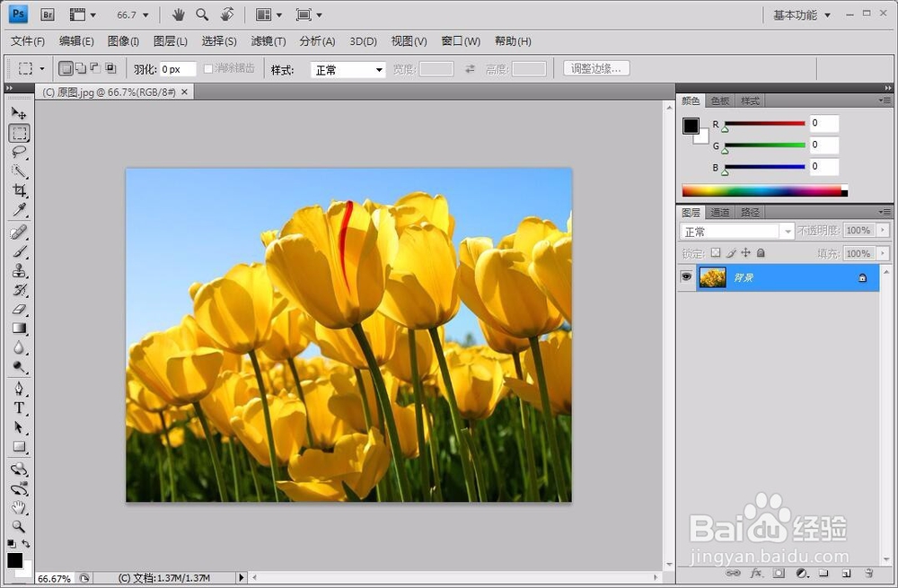Open the 滤镜(T) menu
The width and height of the screenshot is (898, 588).
pos(268,41)
